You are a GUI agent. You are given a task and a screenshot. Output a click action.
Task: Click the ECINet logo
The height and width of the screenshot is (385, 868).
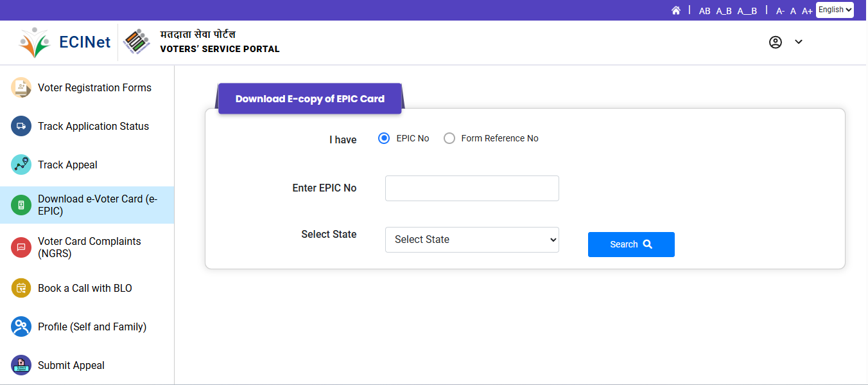[x=64, y=42]
